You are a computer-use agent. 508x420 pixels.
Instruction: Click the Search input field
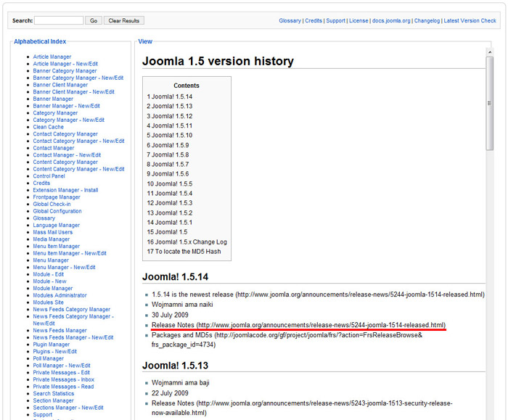coord(59,20)
